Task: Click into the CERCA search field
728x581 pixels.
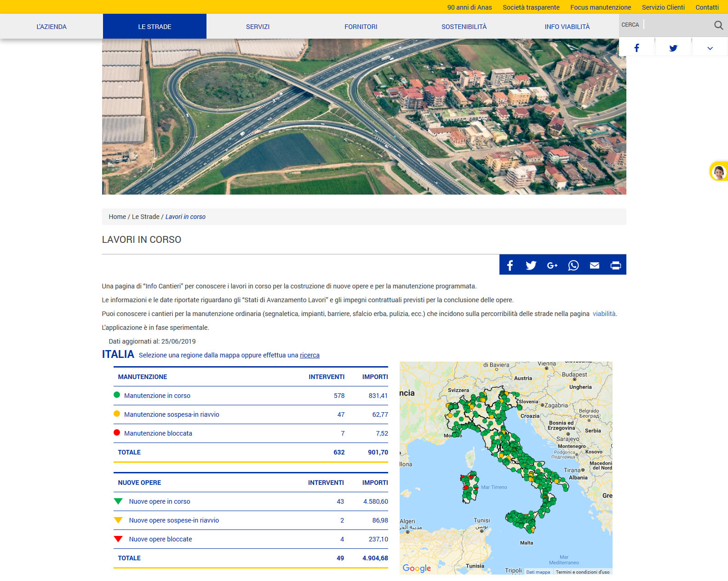Action: pyautogui.click(x=676, y=25)
